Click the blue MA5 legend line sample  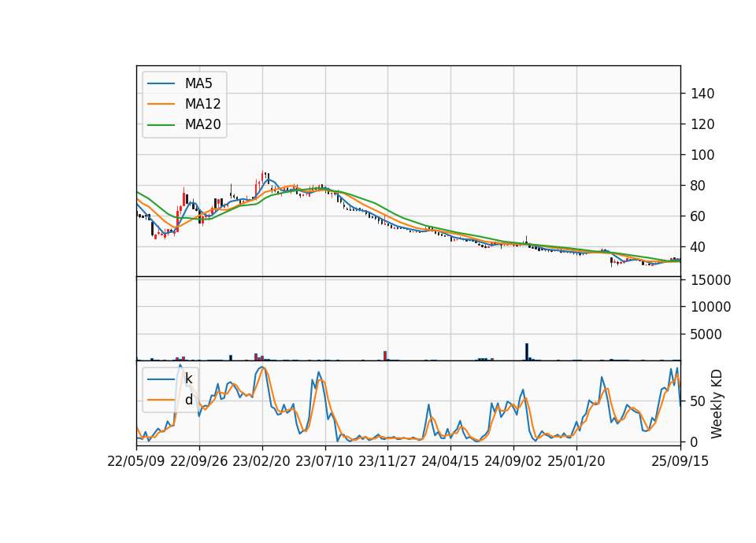pos(161,84)
